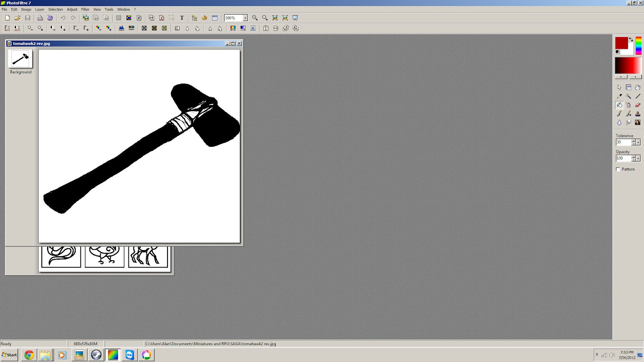Viewport: 644px width, 362px height.
Task: Select the Hand pan tool
Action: coord(638,87)
